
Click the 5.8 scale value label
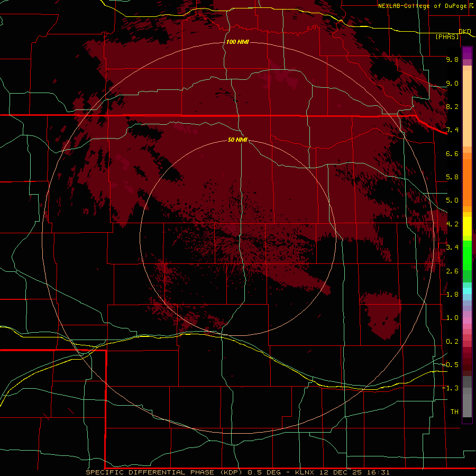click(452, 177)
